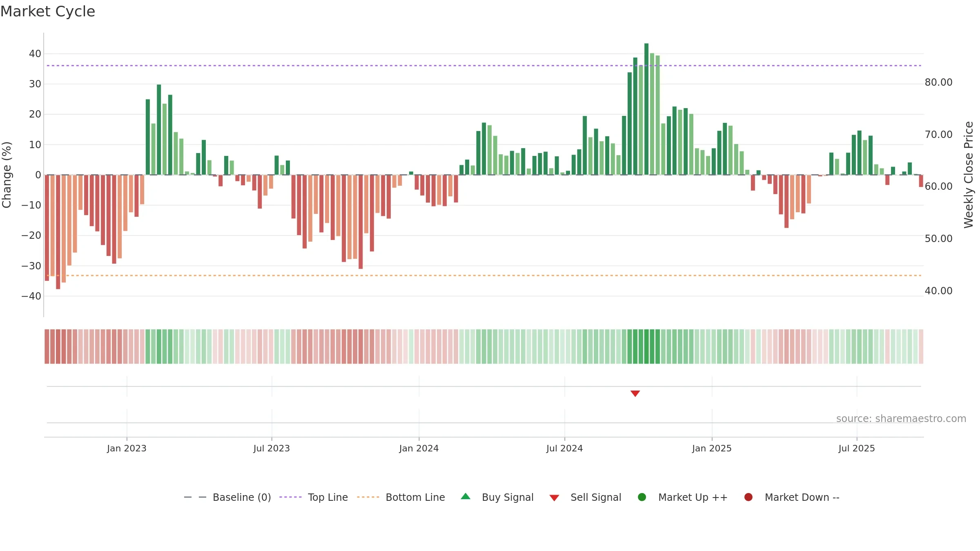
Task: Click the darkest green heat strip cell
Action: [646, 346]
